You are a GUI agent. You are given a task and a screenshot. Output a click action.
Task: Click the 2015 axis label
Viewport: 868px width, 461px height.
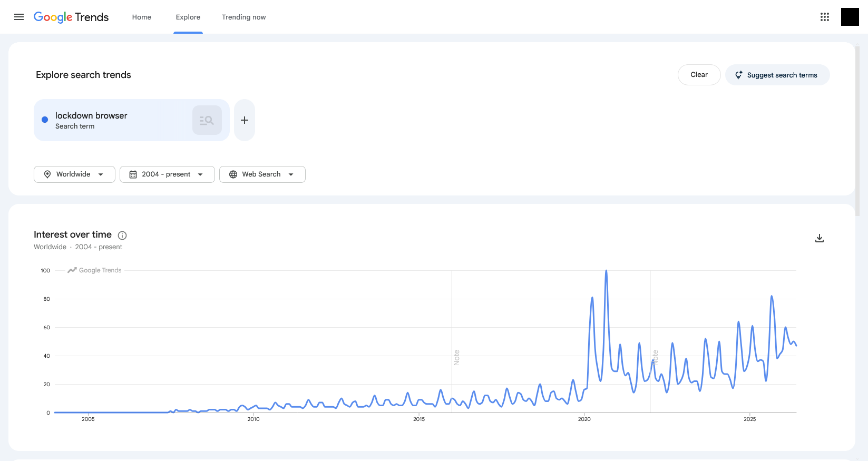click(x=419, y=419)
